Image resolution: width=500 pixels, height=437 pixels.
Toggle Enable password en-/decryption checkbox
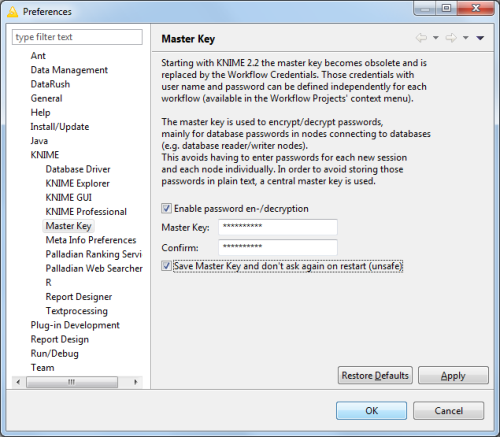click(x=166, y=209)
